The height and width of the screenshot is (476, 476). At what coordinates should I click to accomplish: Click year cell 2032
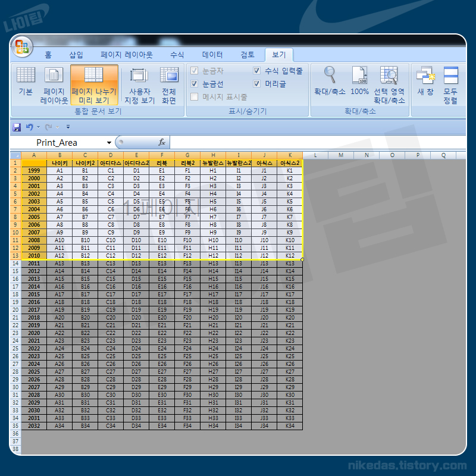tap(34, 426)
